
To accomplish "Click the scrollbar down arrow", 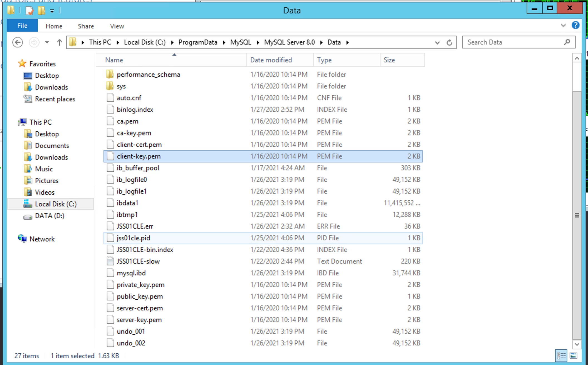I will pos(577,344).
